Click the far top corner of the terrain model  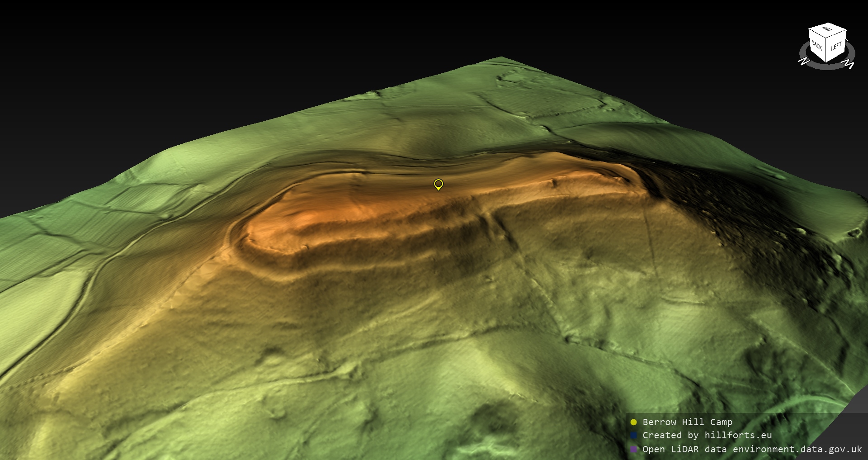501,57
